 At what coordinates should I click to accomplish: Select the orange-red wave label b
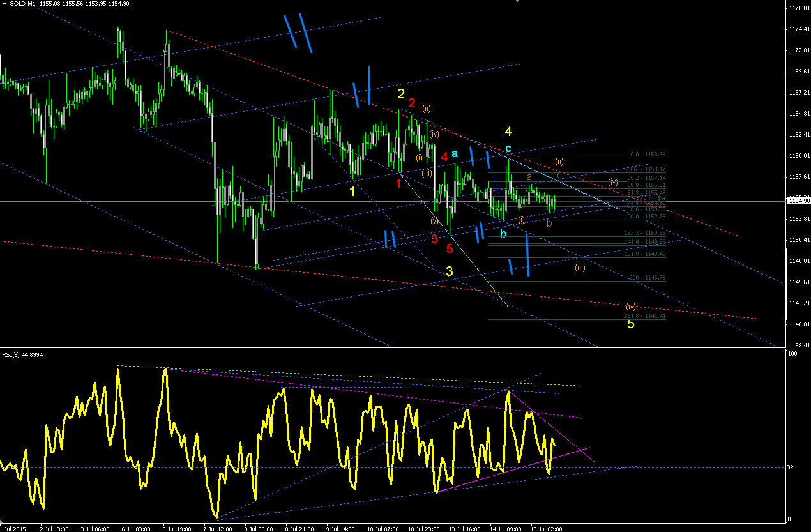pos(549,223)
